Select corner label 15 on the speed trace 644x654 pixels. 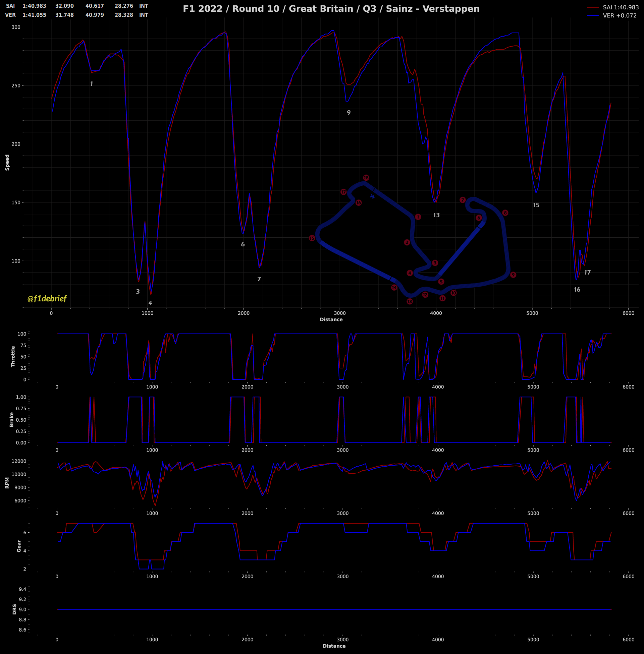(536, 205)
